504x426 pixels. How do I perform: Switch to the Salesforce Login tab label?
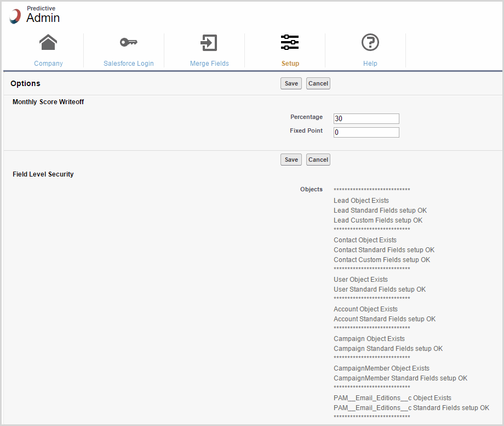point(128,64)
